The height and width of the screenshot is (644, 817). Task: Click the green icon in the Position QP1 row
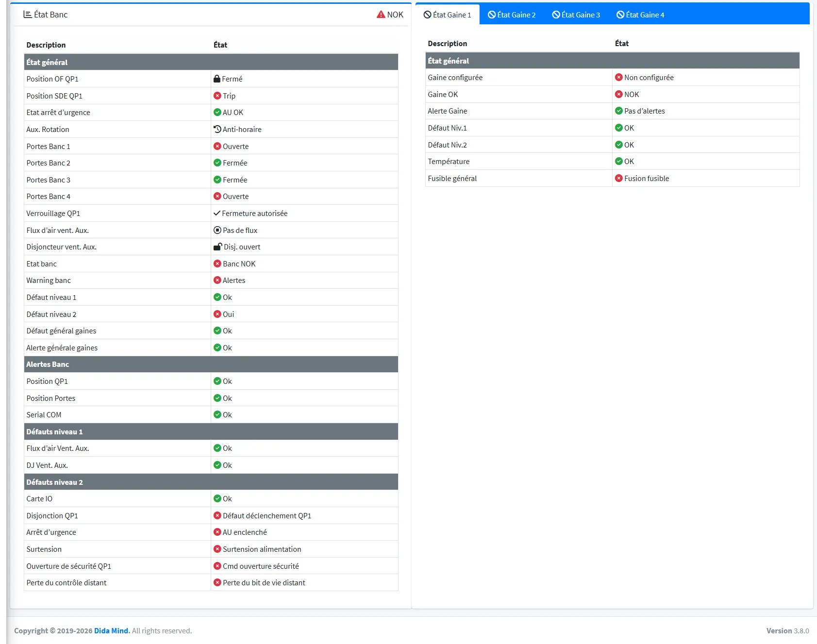pos(217,381)
